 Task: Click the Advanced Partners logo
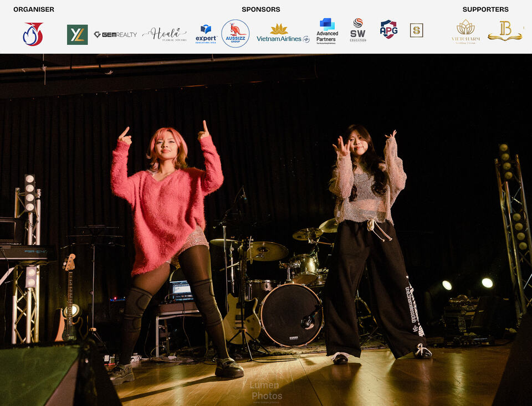(327, 31)
